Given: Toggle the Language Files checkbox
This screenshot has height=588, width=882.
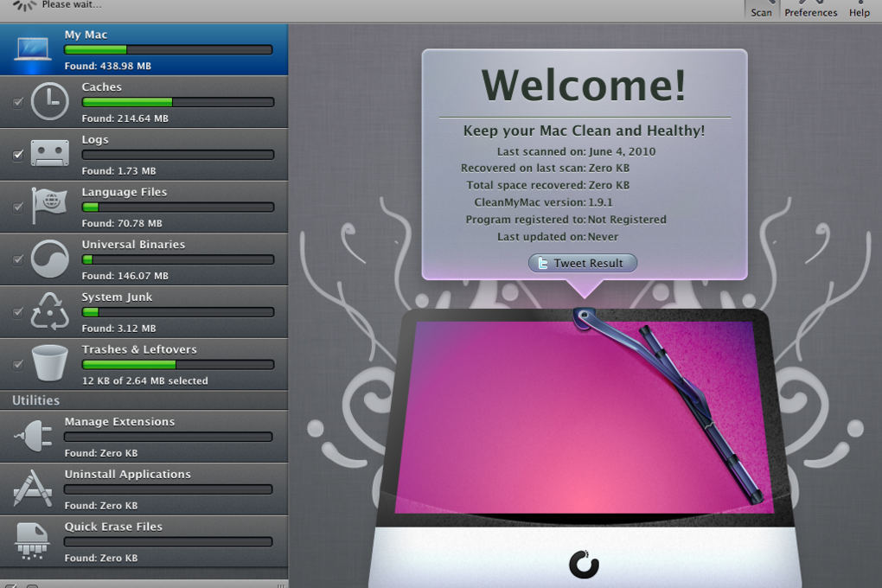Looking at the screenshot, I should [x=18, y=207].
